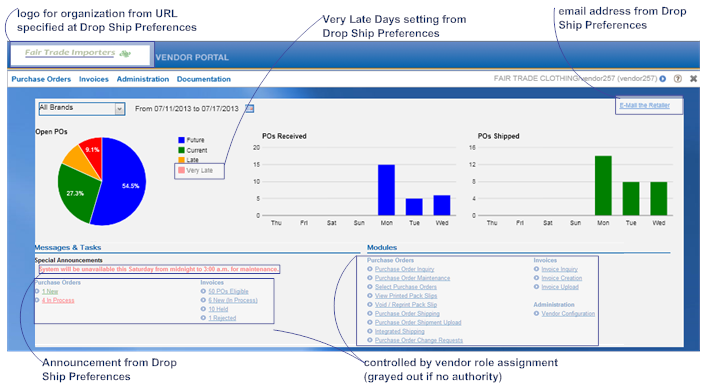Screen dimensions: 704x389
Task: Click bullet icon beside Purchase Order Shipping
Action: [x=370, y=314]
